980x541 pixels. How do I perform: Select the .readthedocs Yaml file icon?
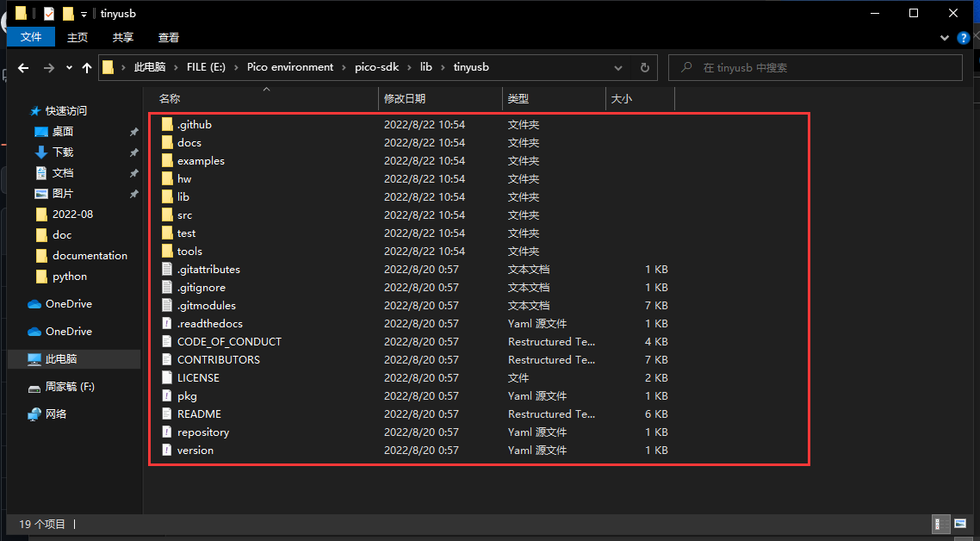coord(166,324)
